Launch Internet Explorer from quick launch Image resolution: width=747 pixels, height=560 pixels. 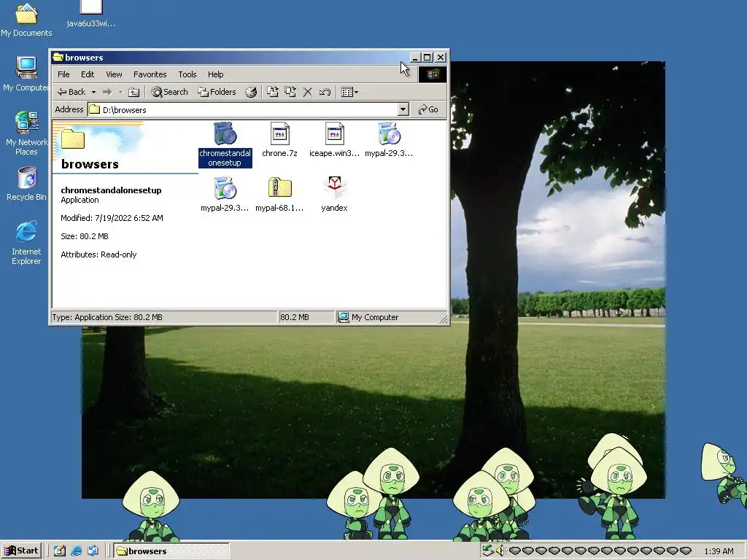point(76,551)
